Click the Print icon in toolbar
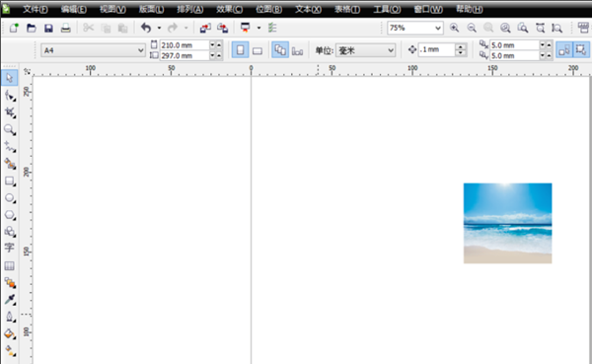 [66, 28]
